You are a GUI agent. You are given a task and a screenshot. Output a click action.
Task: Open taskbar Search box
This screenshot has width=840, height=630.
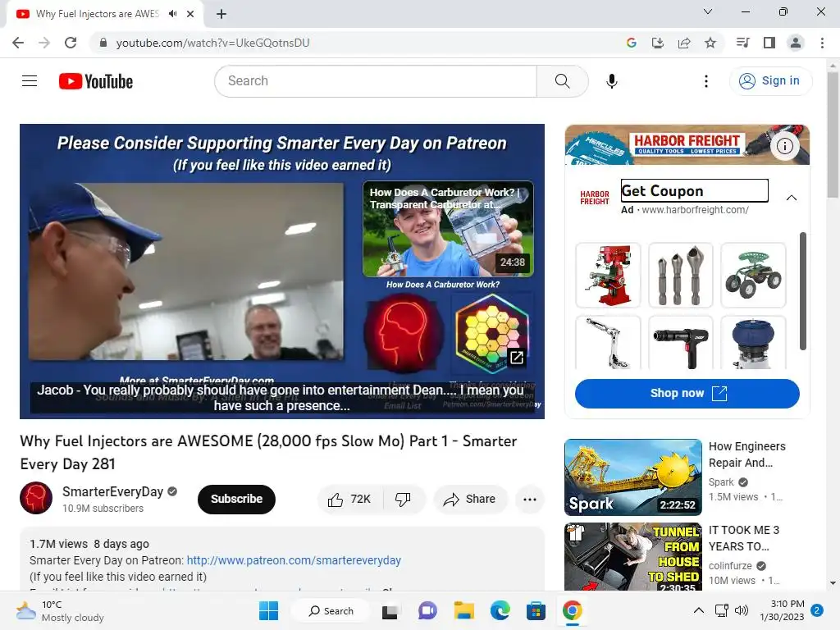331,610
